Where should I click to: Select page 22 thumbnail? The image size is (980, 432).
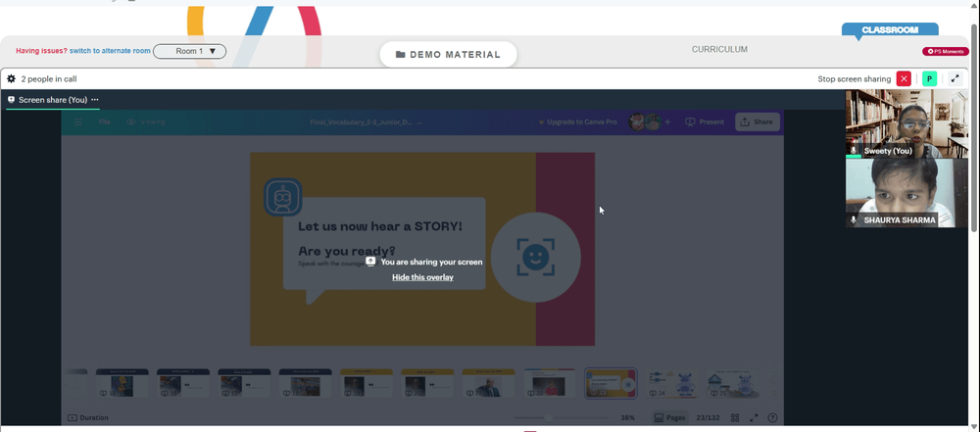[550, 383]
